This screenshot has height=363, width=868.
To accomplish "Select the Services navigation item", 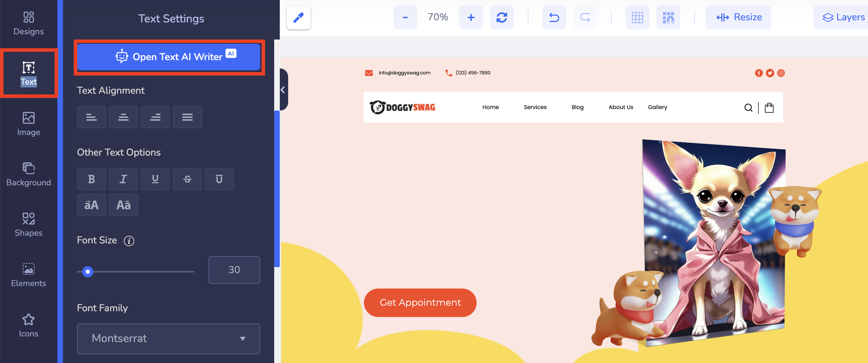I will [535, 107].
